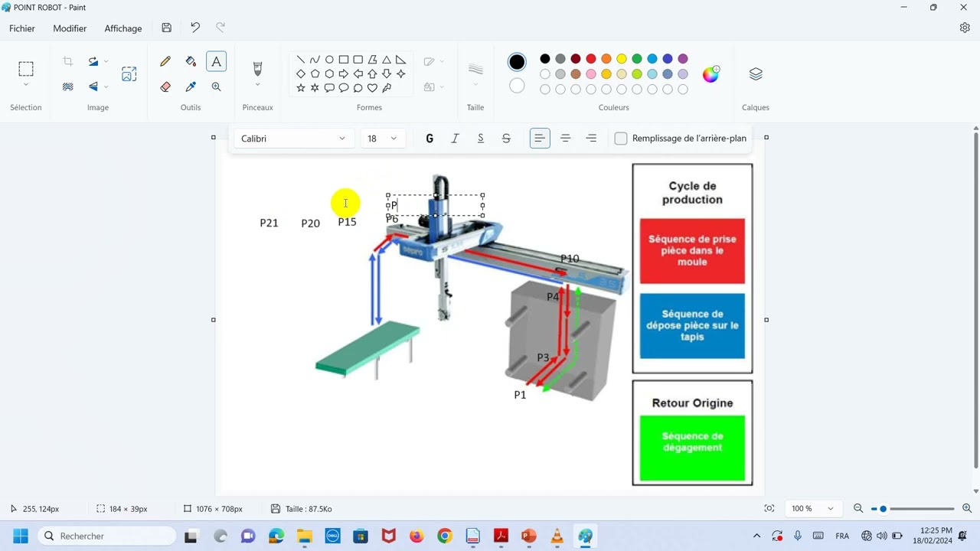The height and width of the screenshot is (551, 980).
Task: Open the font size 18 dropdown
Action: point(382,139)
